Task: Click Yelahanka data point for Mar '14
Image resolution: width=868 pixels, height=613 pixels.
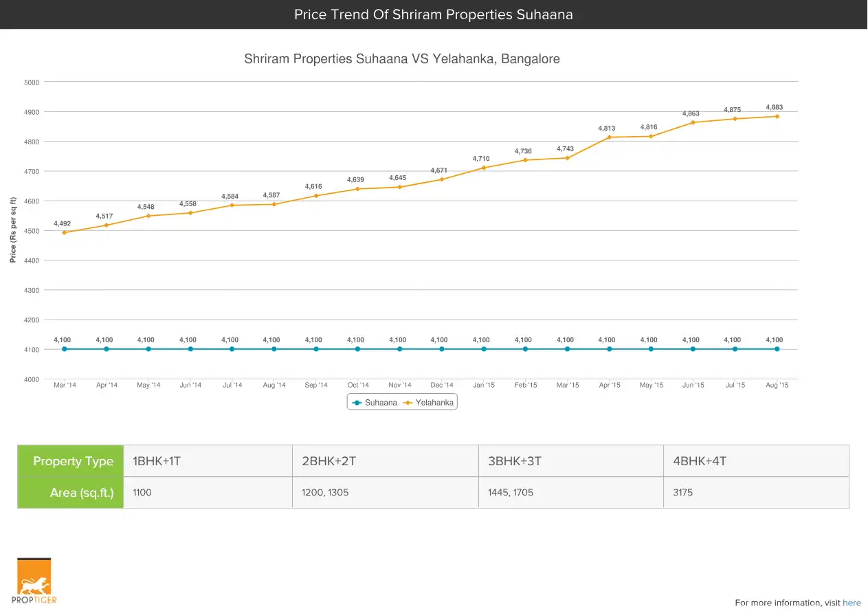Action: 65,232
